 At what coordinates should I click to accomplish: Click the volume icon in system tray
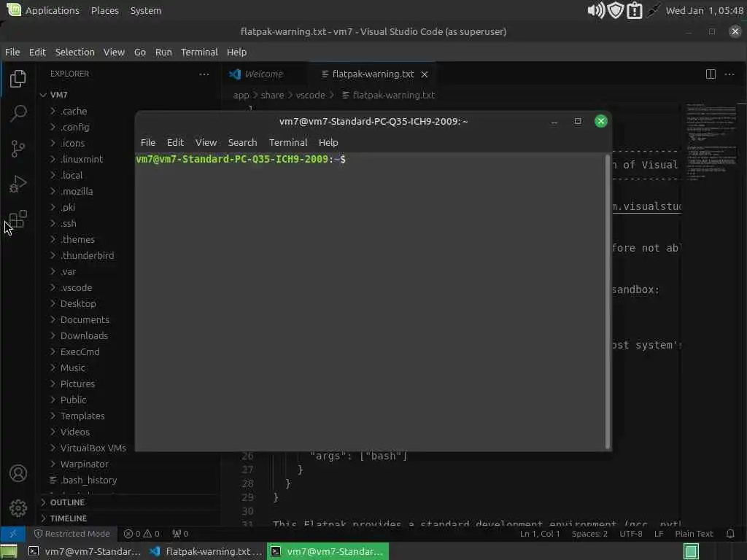(x=595, y=10)
